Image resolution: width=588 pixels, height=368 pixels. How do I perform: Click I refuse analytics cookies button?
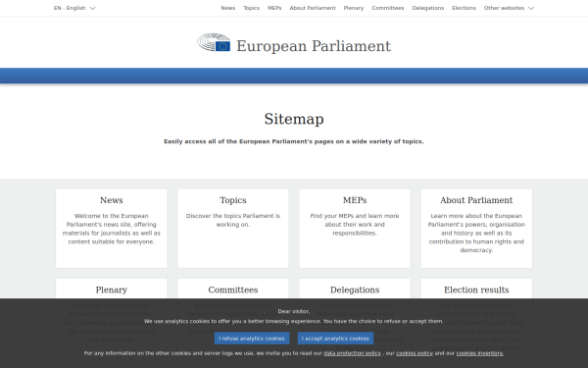252,339
